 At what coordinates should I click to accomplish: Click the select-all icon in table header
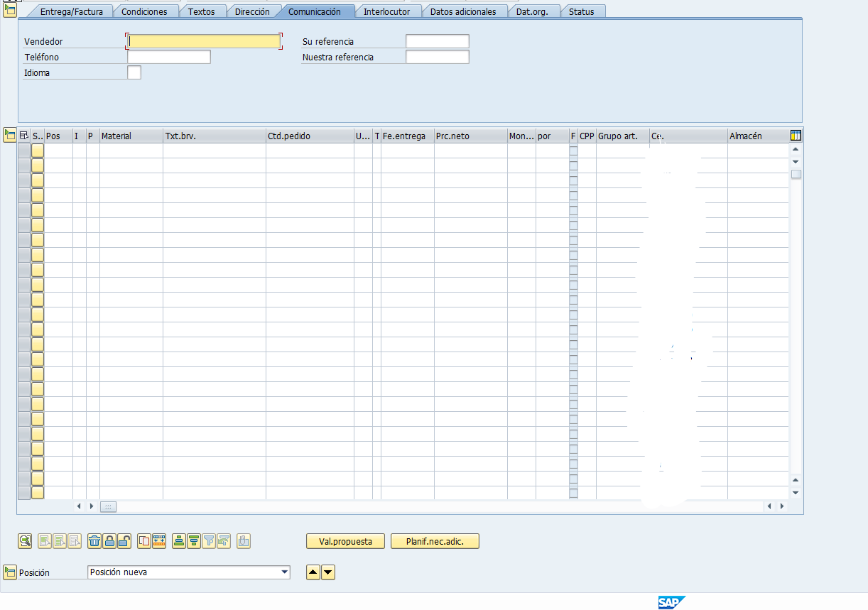pyautogui.click(x=24, y=136)
